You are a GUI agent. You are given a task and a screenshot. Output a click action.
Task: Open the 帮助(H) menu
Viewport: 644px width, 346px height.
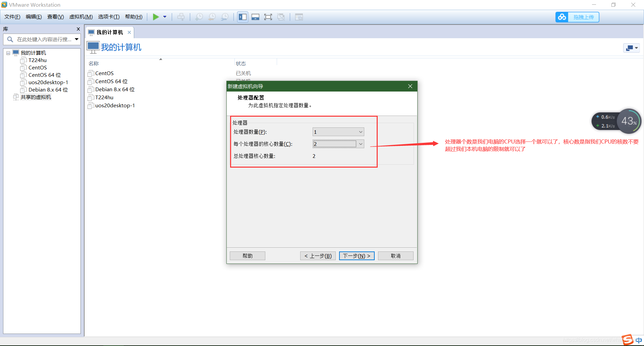[x=133, y=17]
